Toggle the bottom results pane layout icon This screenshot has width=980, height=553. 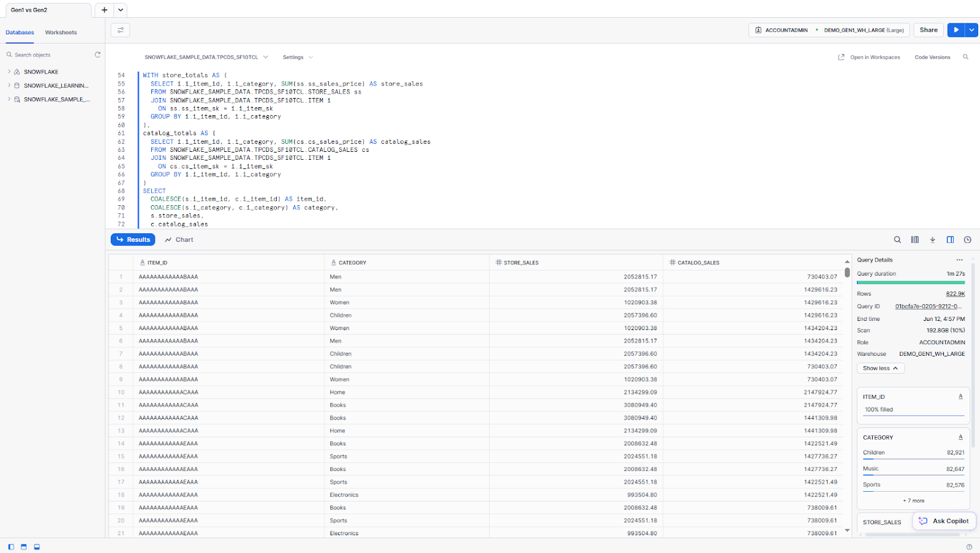(37, 547)
